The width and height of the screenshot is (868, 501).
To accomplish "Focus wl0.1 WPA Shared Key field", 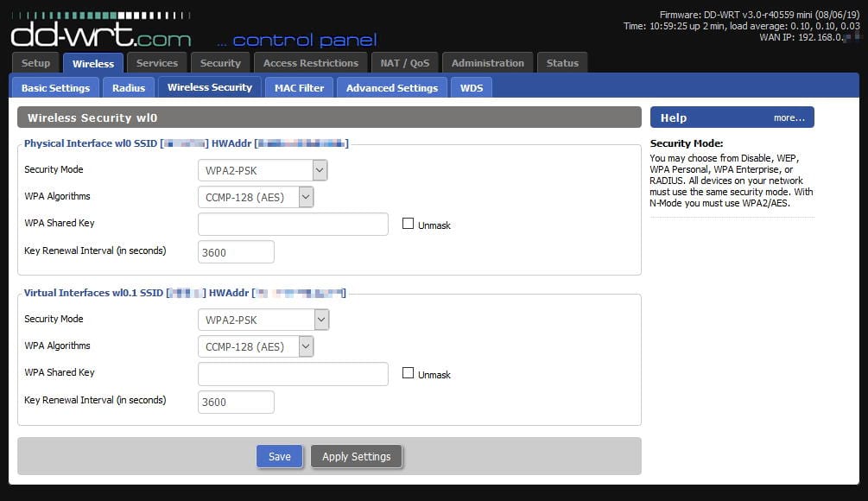I will (x=293, y=374).
